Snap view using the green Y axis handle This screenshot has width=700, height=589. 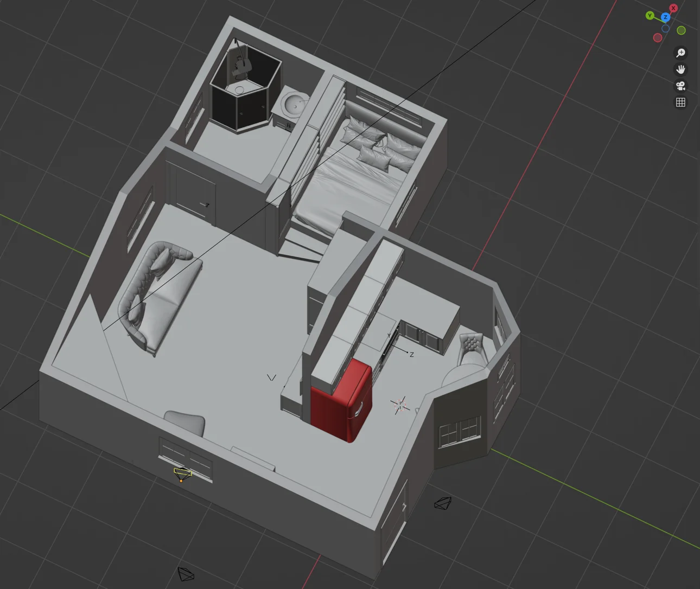click(x=650, y=15)
